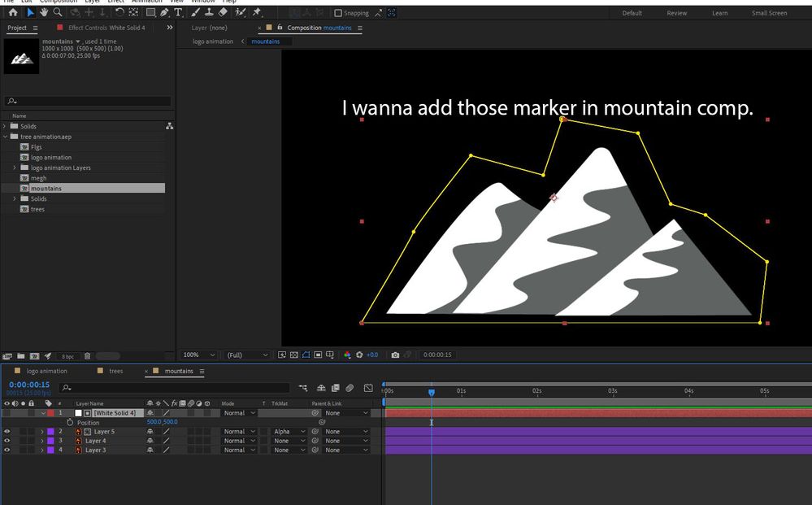Open the logo animation timeline tab
Viewport: 812px width, 505px height.
click(x=47, y=371)
